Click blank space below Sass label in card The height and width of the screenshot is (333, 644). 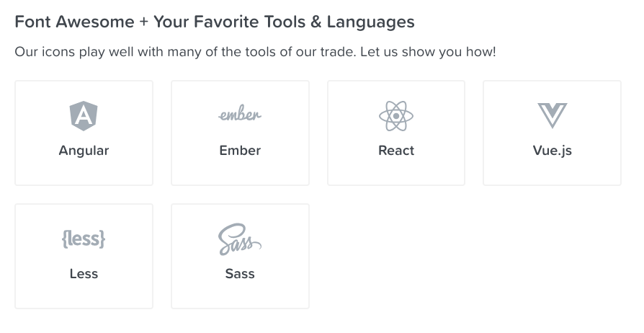click(x=240, y=296)
